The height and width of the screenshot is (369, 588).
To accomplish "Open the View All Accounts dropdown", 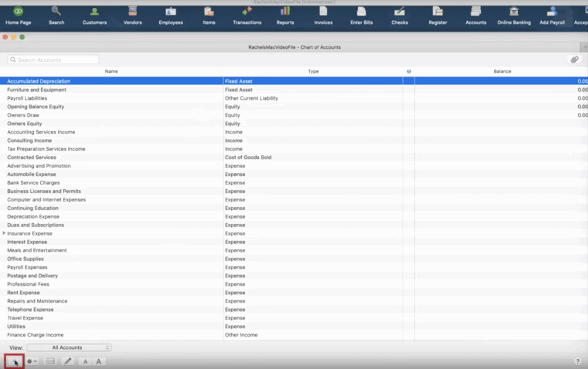I will pos(69,347).
